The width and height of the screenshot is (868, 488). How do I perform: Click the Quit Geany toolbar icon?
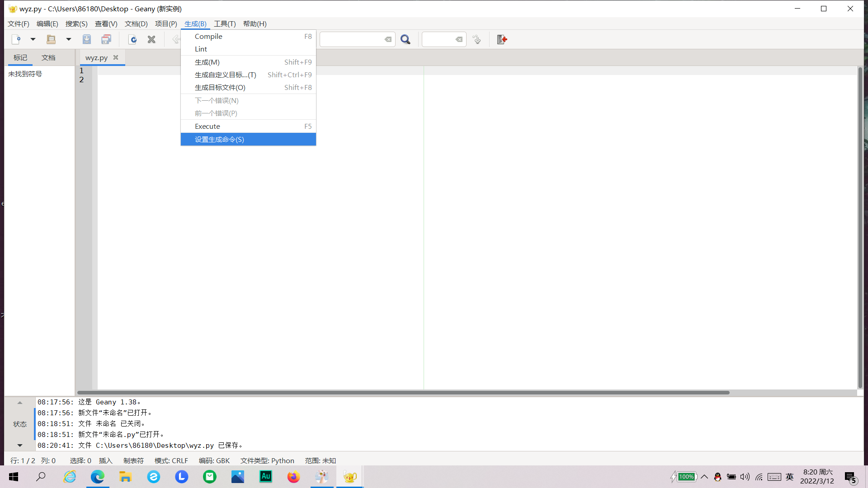[x=502, y=39]
